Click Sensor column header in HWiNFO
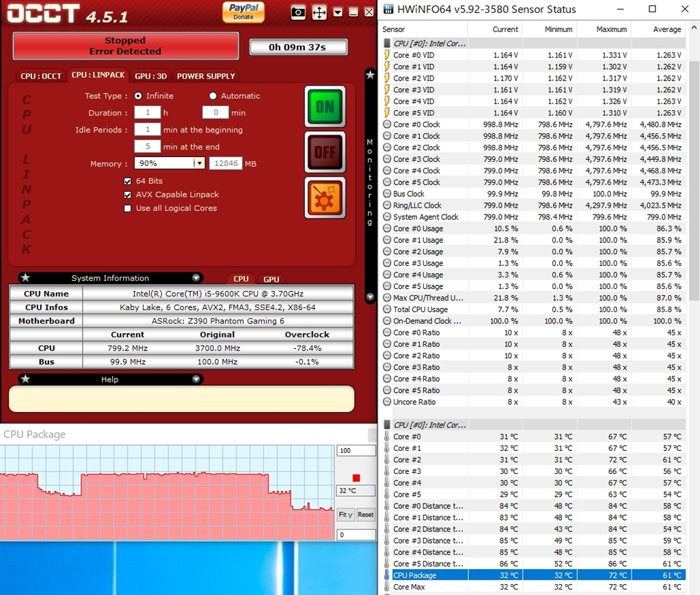The image size is (700, 595). [x=423, y=29]
